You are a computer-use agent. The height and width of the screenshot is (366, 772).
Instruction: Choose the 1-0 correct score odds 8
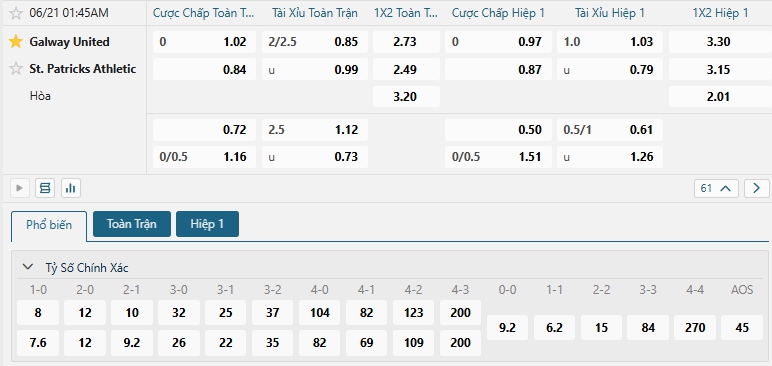[x=38, y=313]
